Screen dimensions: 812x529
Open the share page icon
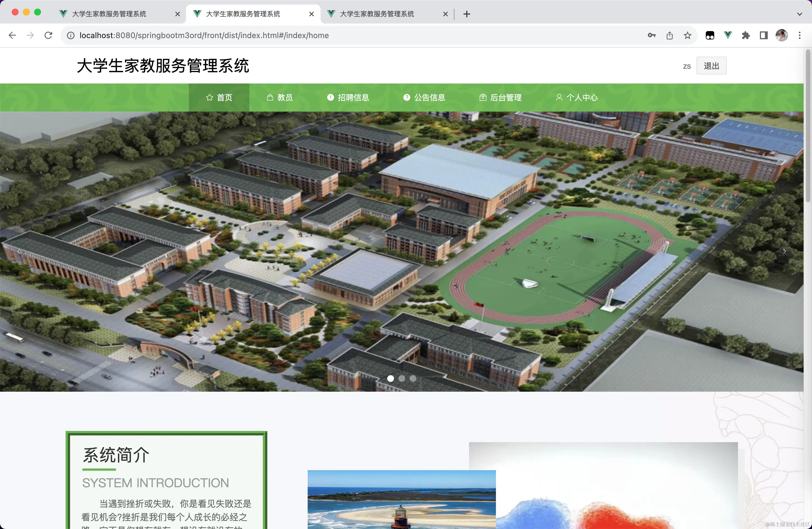coord(669,36)
